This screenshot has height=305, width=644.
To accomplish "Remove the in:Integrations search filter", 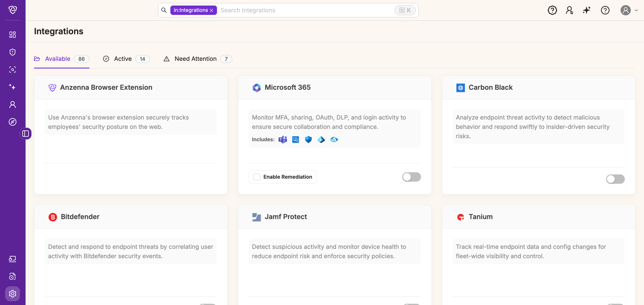I will tap(212, 10).
